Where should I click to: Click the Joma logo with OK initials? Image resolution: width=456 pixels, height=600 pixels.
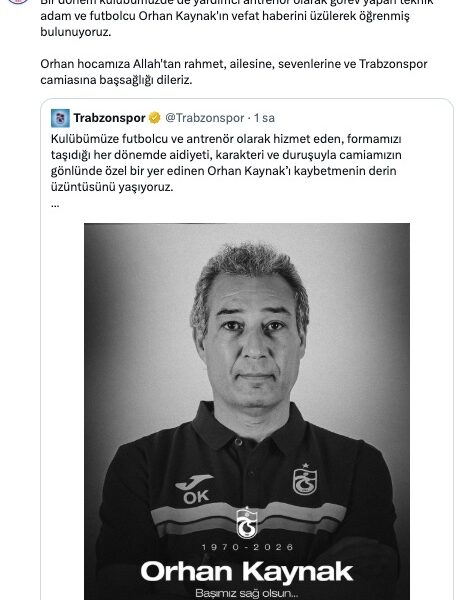[x=194, y=489]
